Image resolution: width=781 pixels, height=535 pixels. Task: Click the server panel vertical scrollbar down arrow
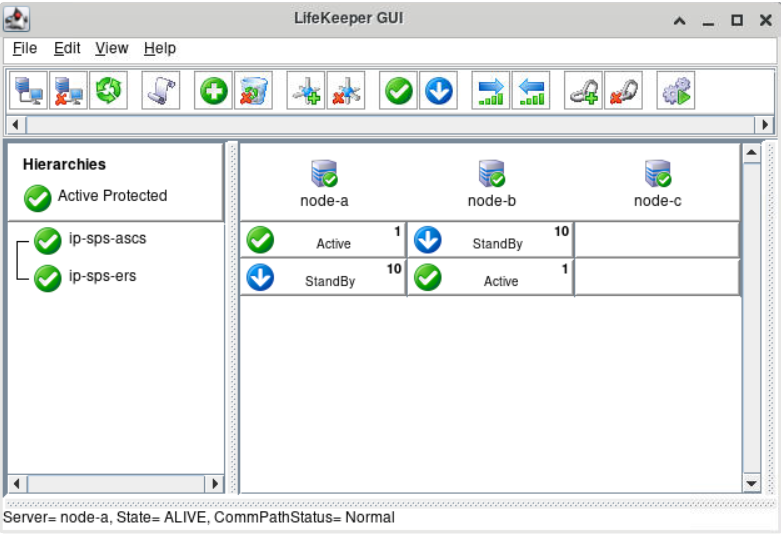tap(752, 483)
